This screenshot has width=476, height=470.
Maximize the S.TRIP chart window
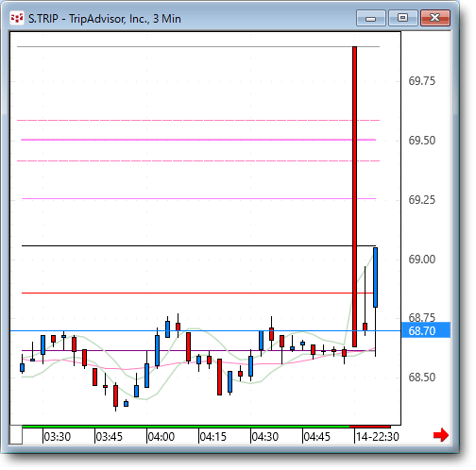pos(402,18)
